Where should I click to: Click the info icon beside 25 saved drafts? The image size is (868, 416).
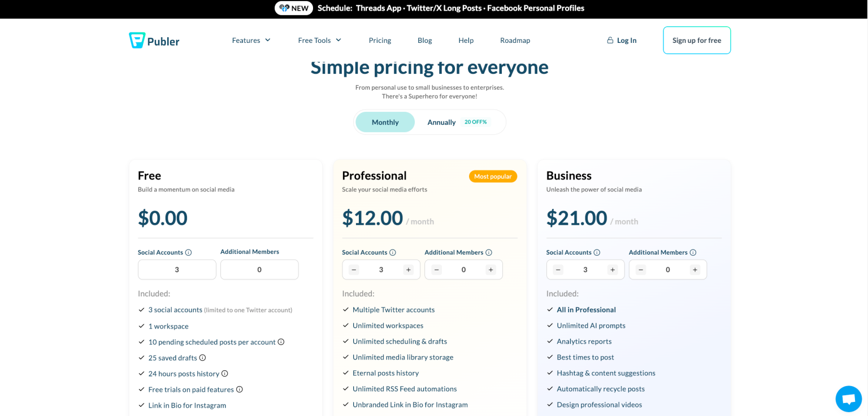(203, 358)
